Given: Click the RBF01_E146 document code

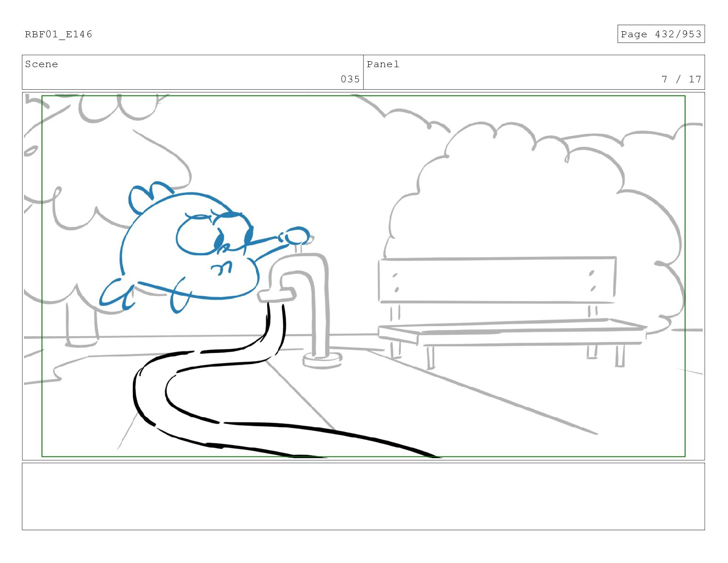Looking at the screenshot, I should pyautogui.click(x=58, y=34).
